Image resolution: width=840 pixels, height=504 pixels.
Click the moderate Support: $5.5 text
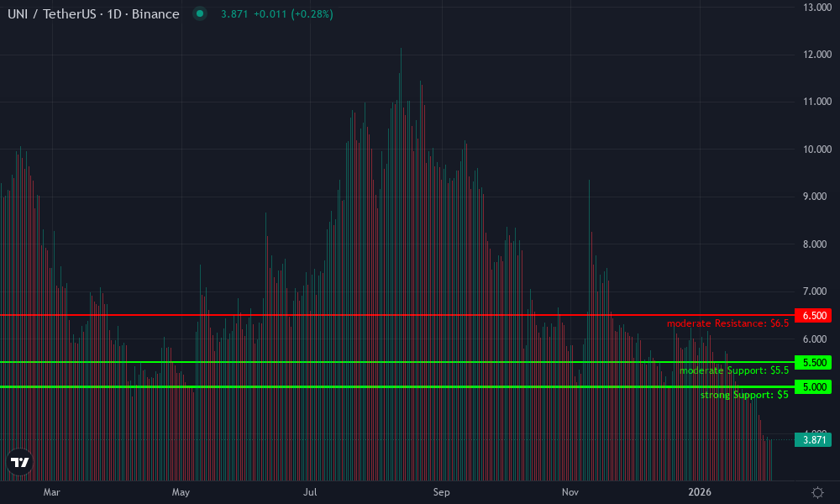click(x=734, y=370)
